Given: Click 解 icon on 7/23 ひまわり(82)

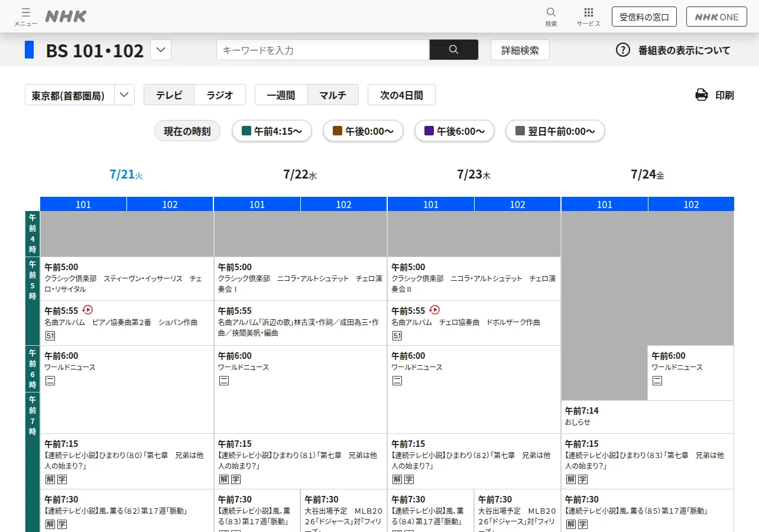Looking at the screenshot, I should coord(397,479).
